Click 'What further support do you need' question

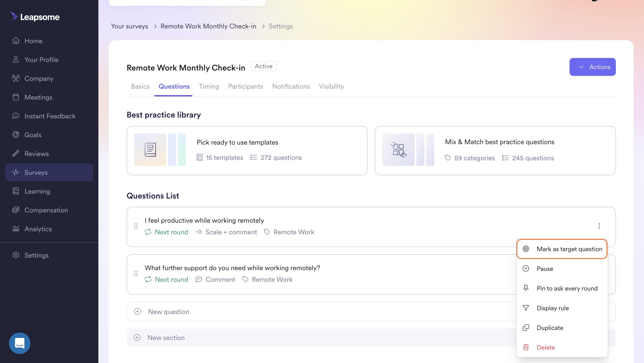232,268
